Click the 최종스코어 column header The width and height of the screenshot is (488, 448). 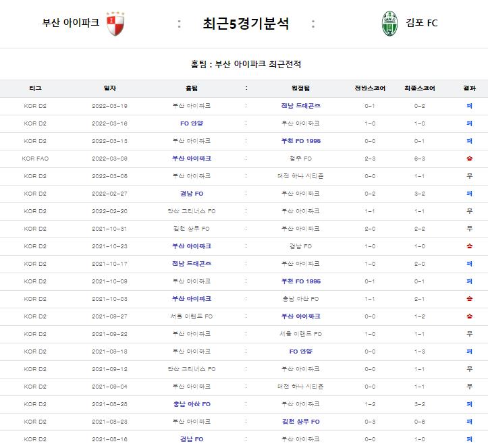[x=420, y=88]
